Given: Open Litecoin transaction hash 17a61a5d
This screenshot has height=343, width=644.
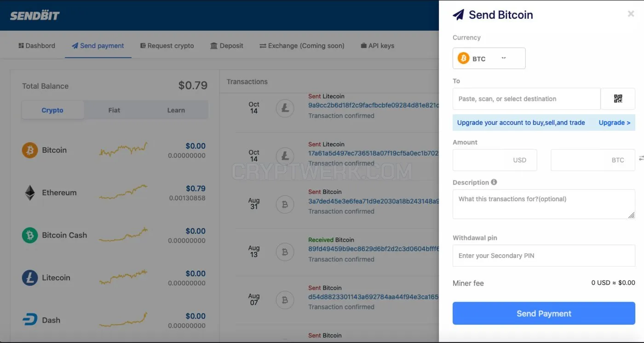Looking at the screenshot, I should 374,153.
